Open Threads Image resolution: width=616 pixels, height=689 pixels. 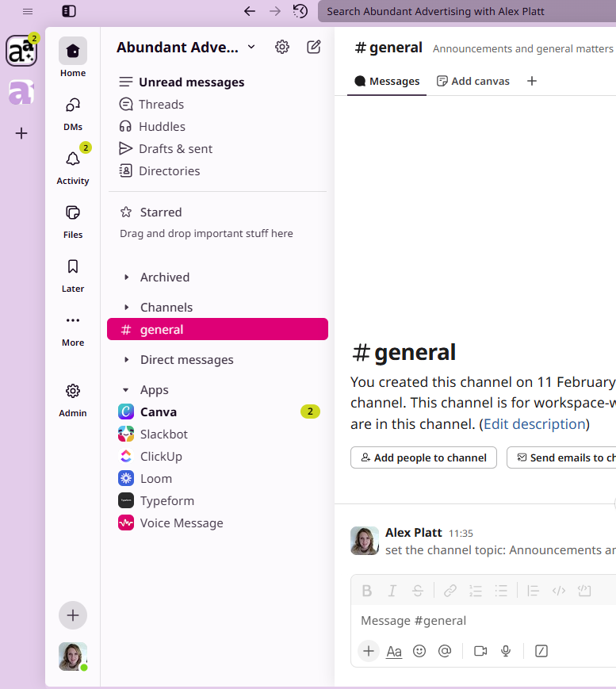click(x=217, y=105)
